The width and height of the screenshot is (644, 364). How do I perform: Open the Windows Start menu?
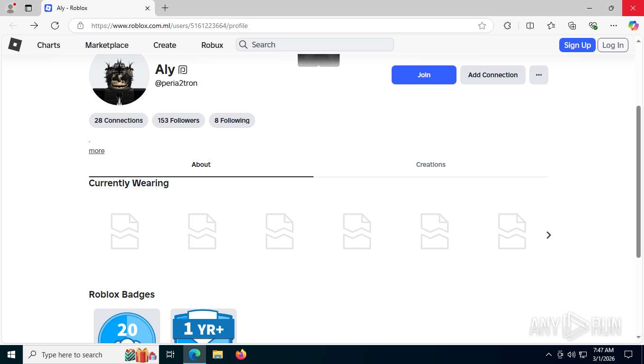[11, 355]
